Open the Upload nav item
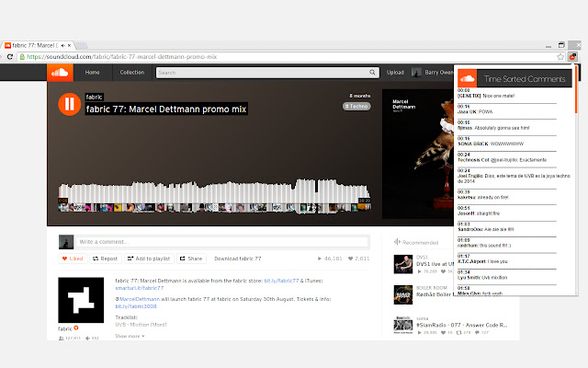The width and height of the screenshot is (588, 368). [x=395, y=73]
